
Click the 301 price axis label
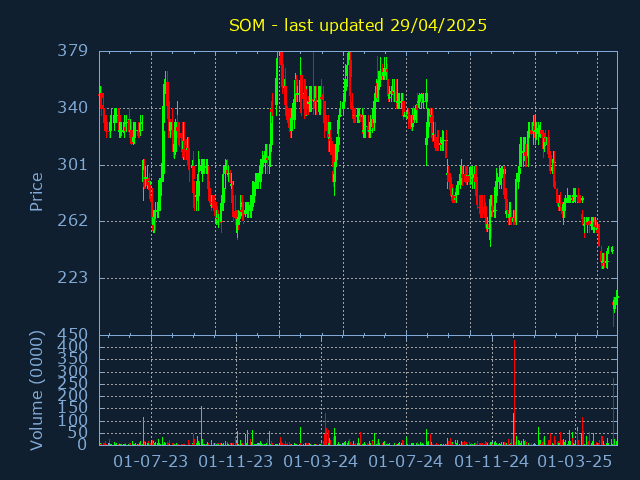[x=73, y=165]
